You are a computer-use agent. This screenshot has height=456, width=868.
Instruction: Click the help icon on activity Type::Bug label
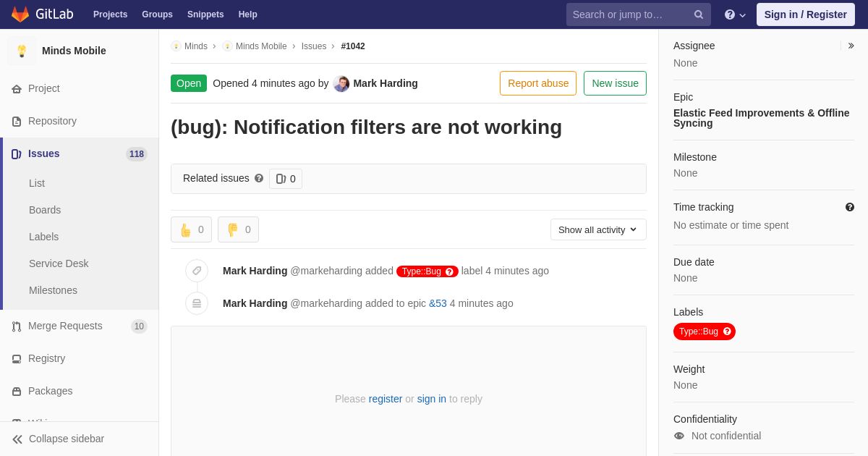[x=450, y=271]
